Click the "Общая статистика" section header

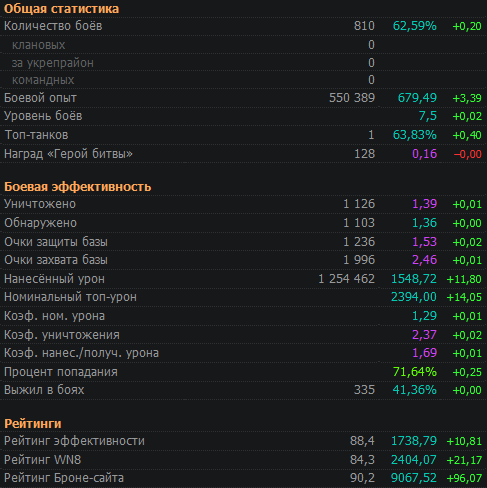click(61, 9)
